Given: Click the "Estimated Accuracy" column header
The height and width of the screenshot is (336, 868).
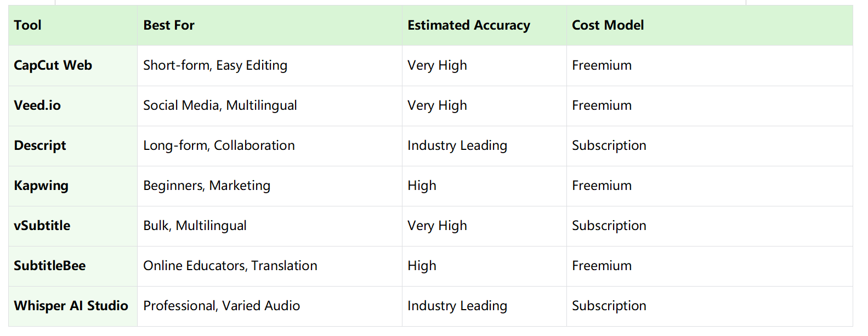Looking at the screenshot, I should [x=469, y=25].
